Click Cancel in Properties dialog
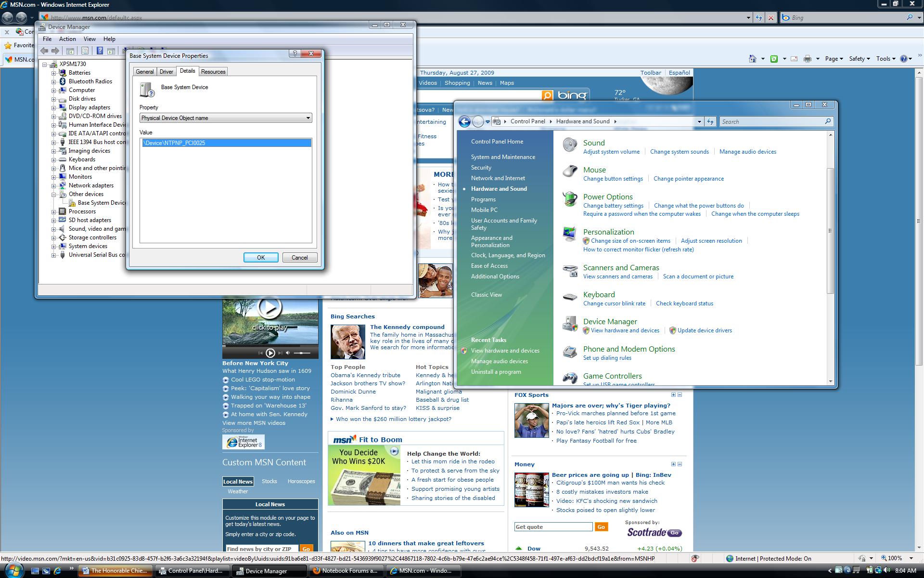 click(x=299, y=258)
